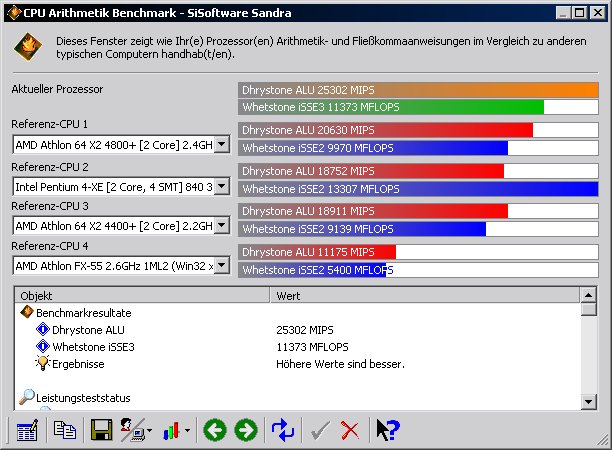
Task: Select the AMD Athlon 64 X2 4400+ combo box
Action: (x=121, y=226)
